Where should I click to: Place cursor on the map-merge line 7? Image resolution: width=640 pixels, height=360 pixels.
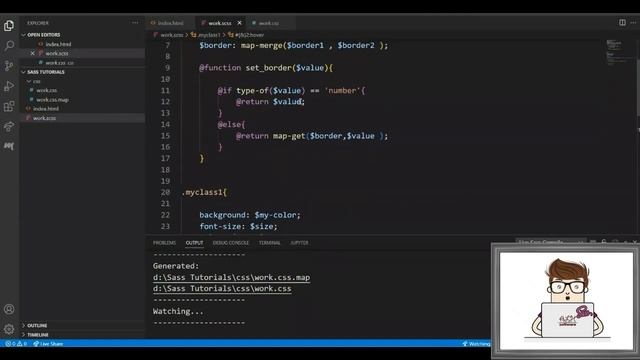[293, 45]
